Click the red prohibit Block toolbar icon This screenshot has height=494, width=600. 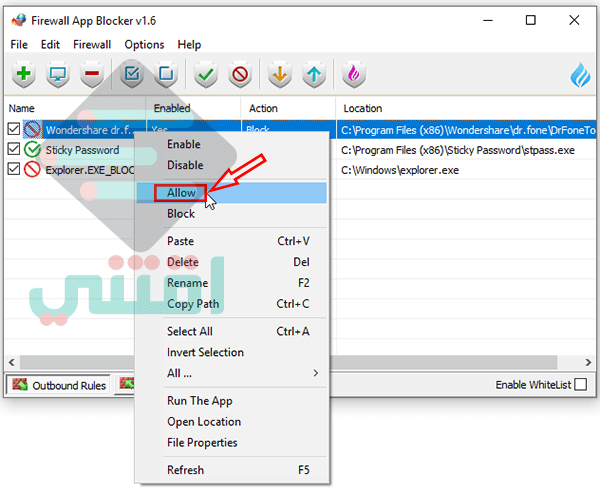pos(240,74)
